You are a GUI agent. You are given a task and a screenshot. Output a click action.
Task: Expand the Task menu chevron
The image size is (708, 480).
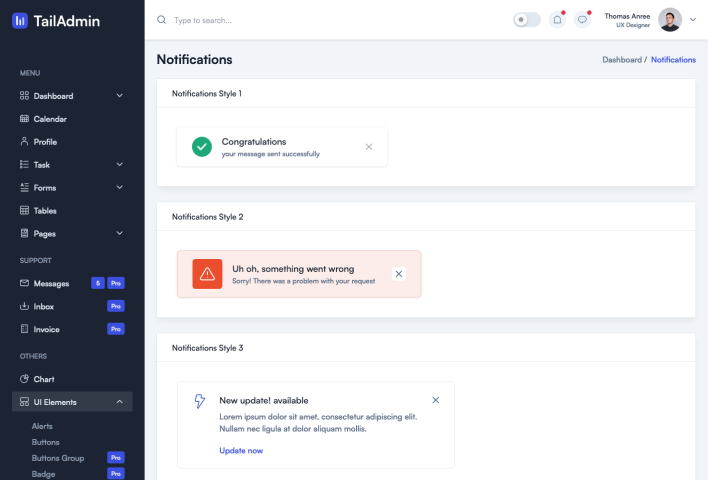click(x=119, y=164)
